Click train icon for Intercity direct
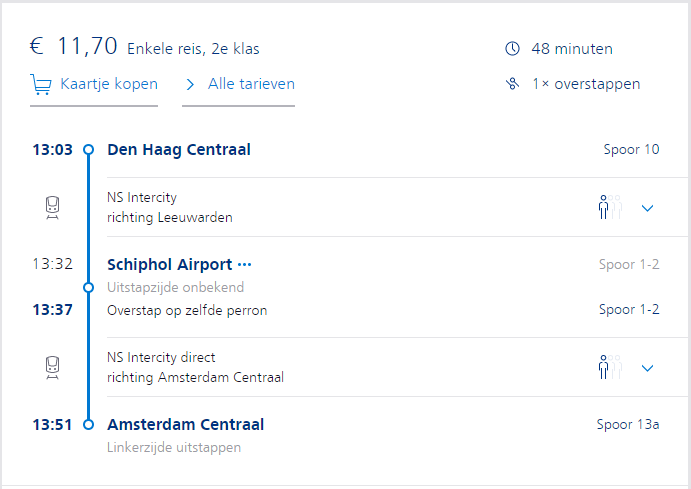The image size is (691, 489). (x=53, y=367)
